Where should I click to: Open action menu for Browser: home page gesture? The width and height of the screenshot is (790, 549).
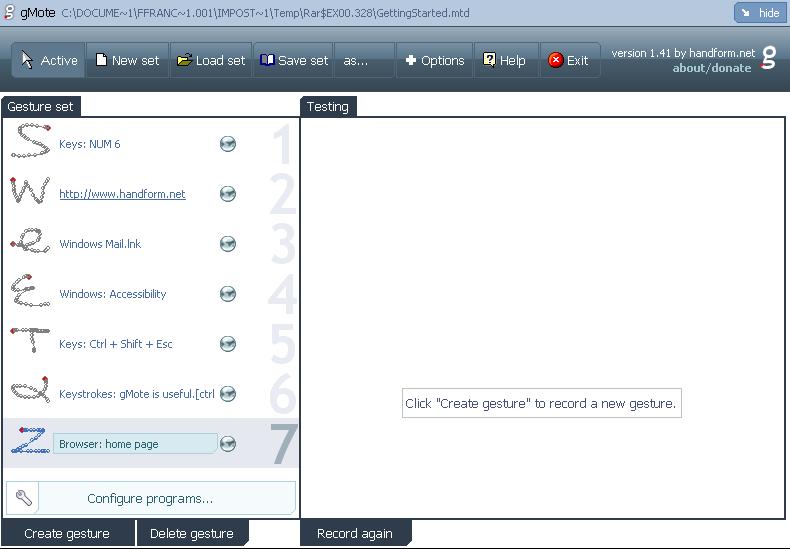point(228,444)
